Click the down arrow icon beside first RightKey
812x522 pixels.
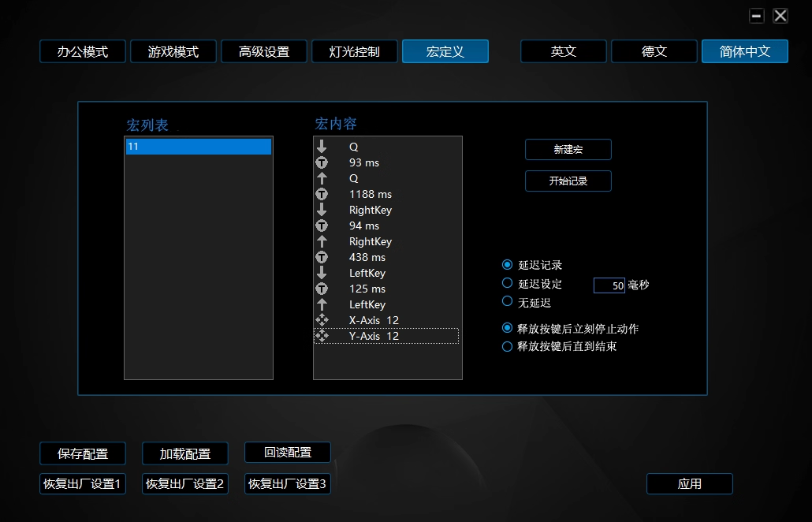point(322,210)
